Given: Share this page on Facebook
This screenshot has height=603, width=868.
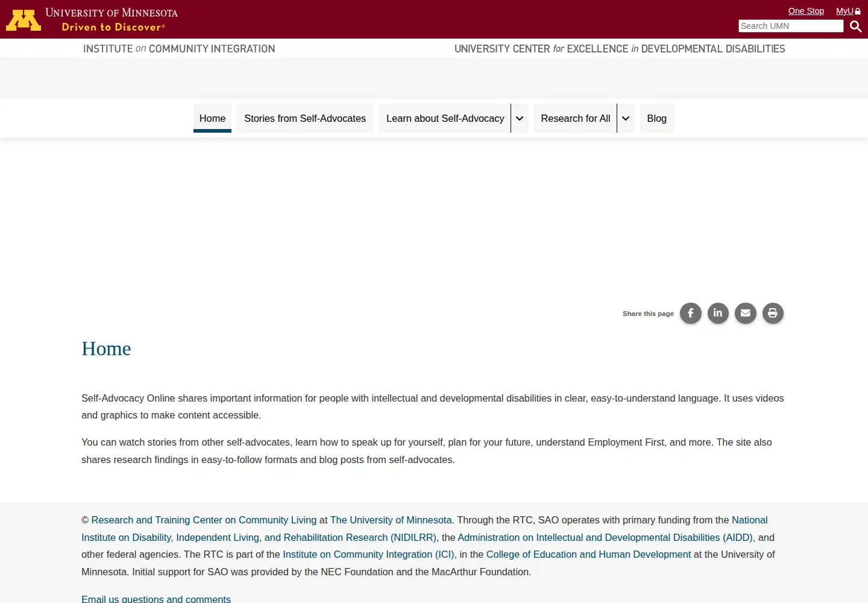Looking at the screenshot, I should (x=691, y=313).
